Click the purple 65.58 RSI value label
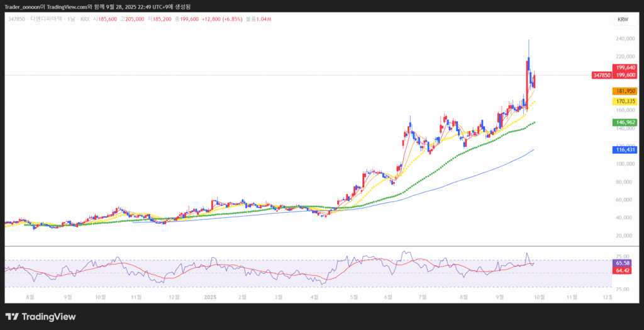The height and width of the screenshot is (330, 644). (623, 263)
